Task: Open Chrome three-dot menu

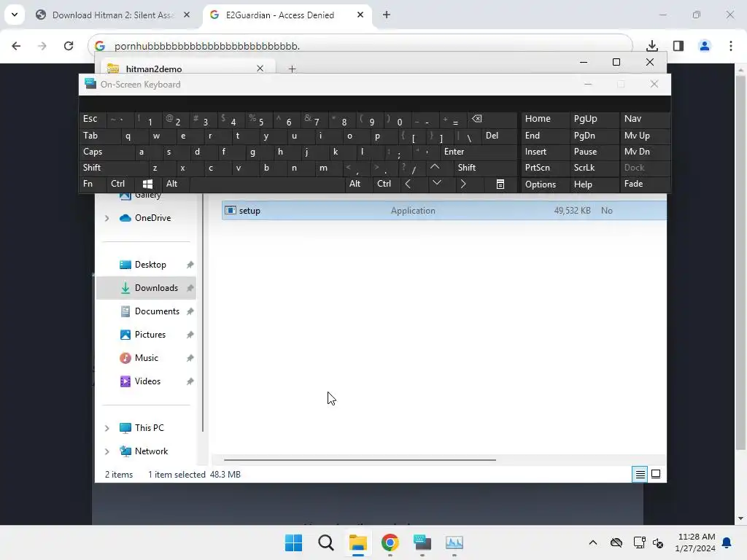Action: coord(731,46)
